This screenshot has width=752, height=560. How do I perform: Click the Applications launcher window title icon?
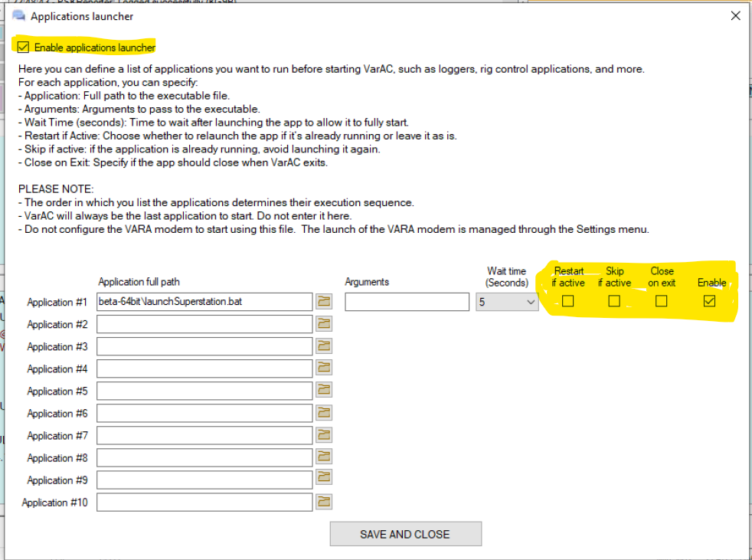click(x=18, y=16)
